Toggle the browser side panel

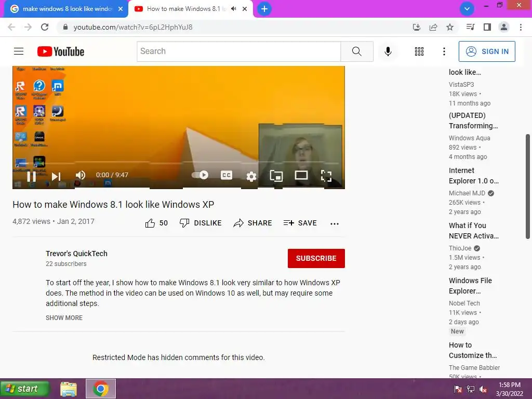[487, 27]
